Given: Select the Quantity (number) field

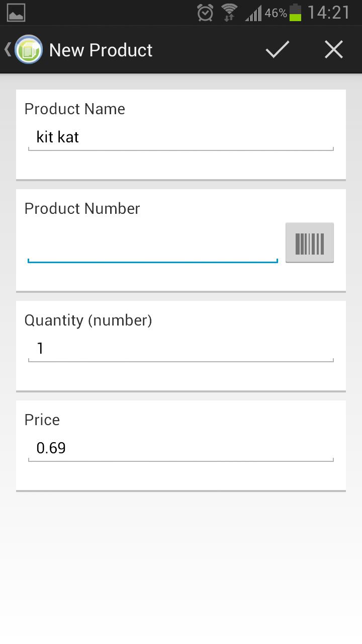Looking at the screenshot, I should pyautogui.click(x=181, y=349).
